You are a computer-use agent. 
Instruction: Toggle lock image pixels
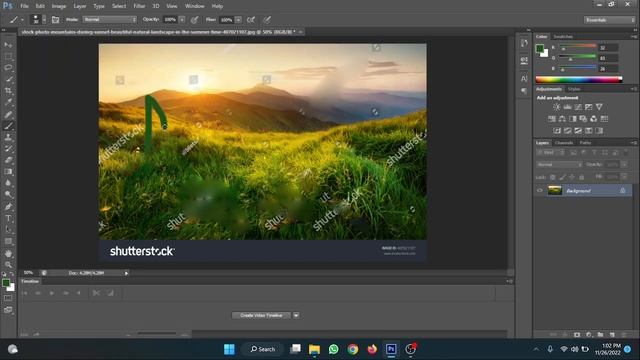[x=562, y=177]
